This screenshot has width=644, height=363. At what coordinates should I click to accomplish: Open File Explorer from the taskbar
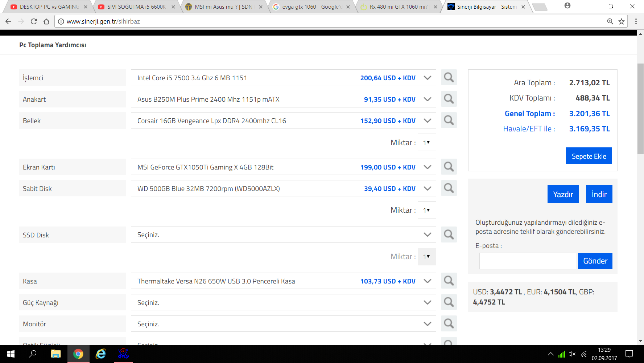point(55,354)
